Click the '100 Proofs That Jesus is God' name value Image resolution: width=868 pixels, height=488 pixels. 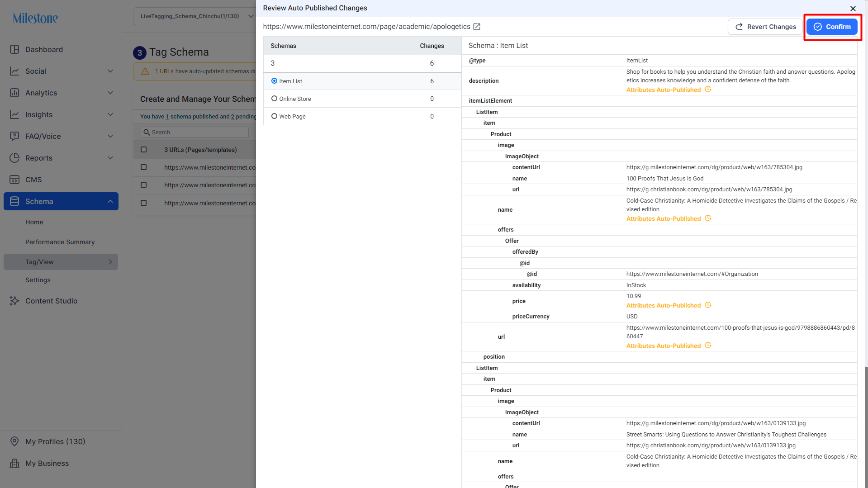pyautogui.click(x=665, y=179)
